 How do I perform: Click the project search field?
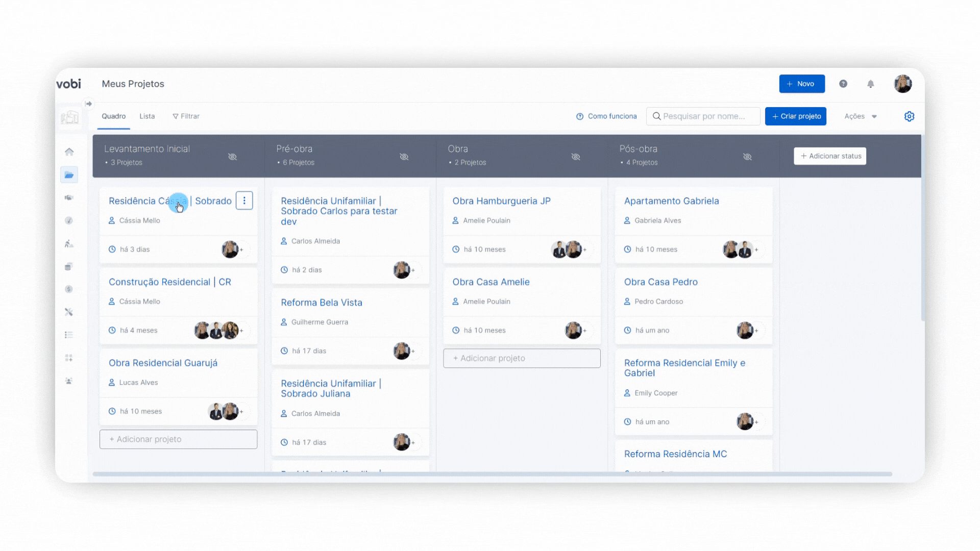[704, 116]
